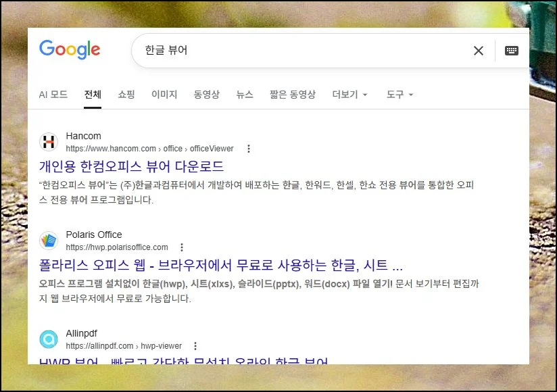Select the 짧은 동영상 tab
The height and width of the screenshot is (392, 557).
click(x=293, y=95)
